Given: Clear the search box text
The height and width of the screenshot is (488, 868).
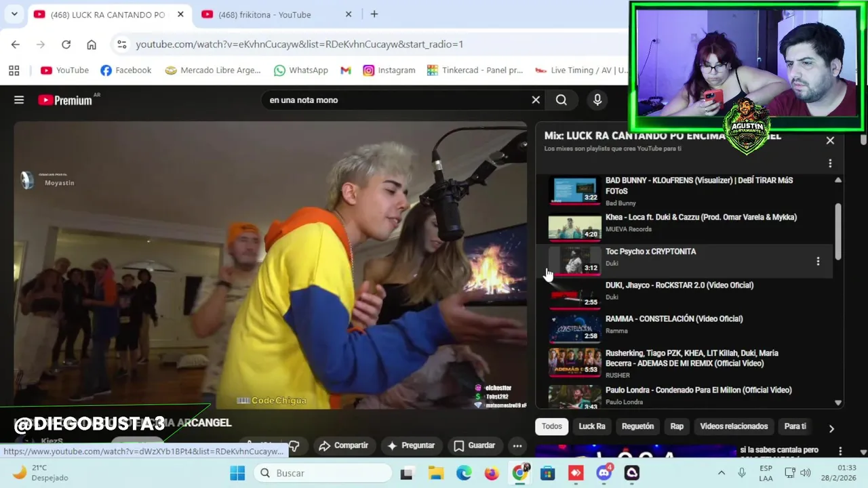Looking at the screenshot, I should click(x=536, y=100).
